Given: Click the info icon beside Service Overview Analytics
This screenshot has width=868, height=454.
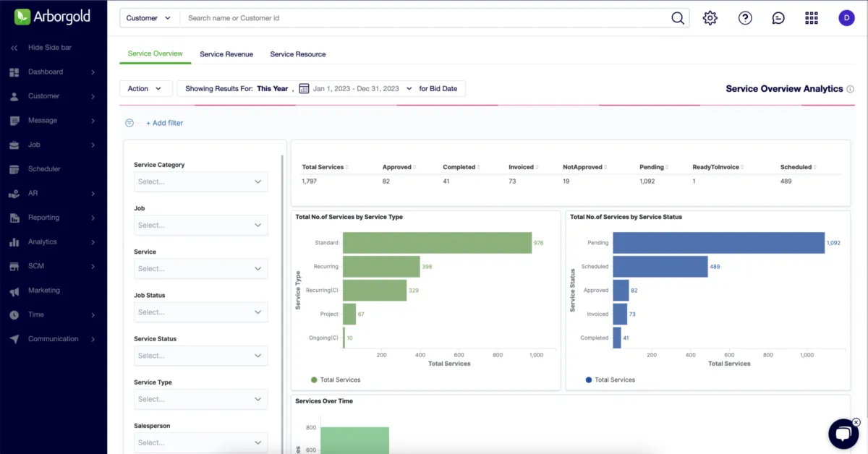Looking at the screenshot, I should pyautogui.click(x=850, y=89).
